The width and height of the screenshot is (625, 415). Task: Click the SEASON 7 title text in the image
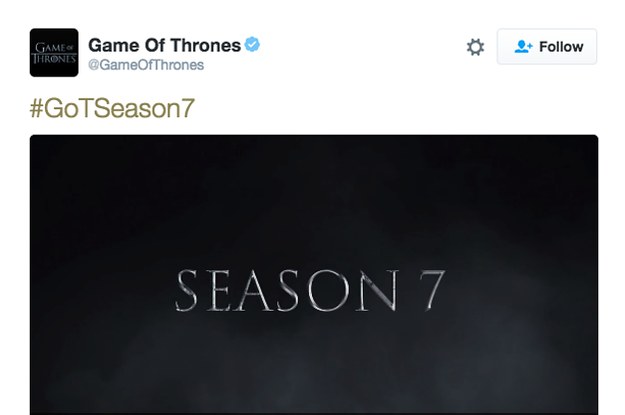[310, 290]
